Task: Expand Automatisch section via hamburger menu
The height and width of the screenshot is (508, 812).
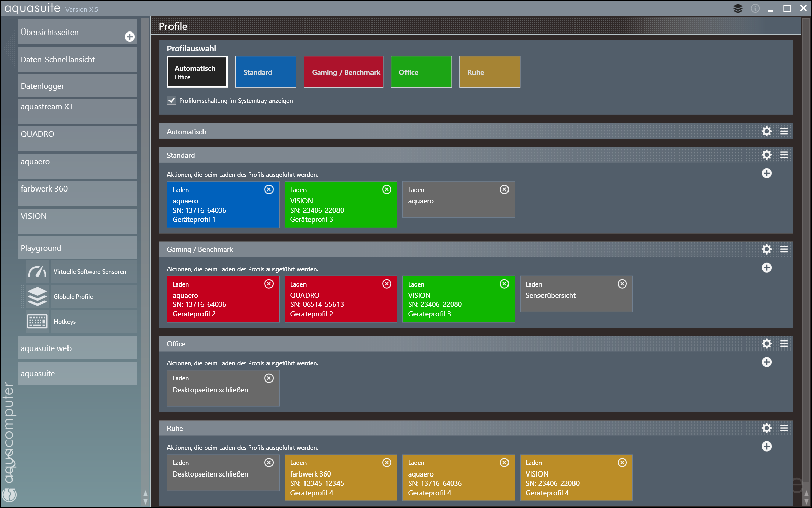Action: point(784,131)
